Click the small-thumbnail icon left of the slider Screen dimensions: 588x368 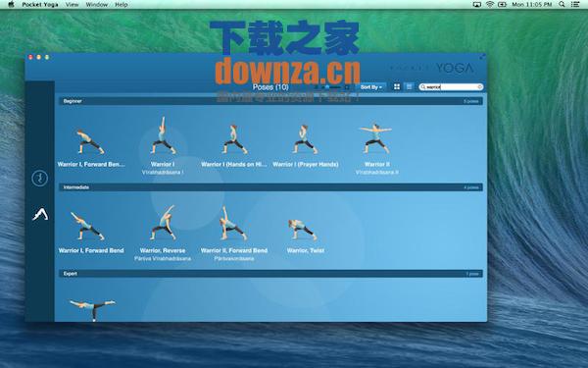pyautogui.click(x=317, y=87)
